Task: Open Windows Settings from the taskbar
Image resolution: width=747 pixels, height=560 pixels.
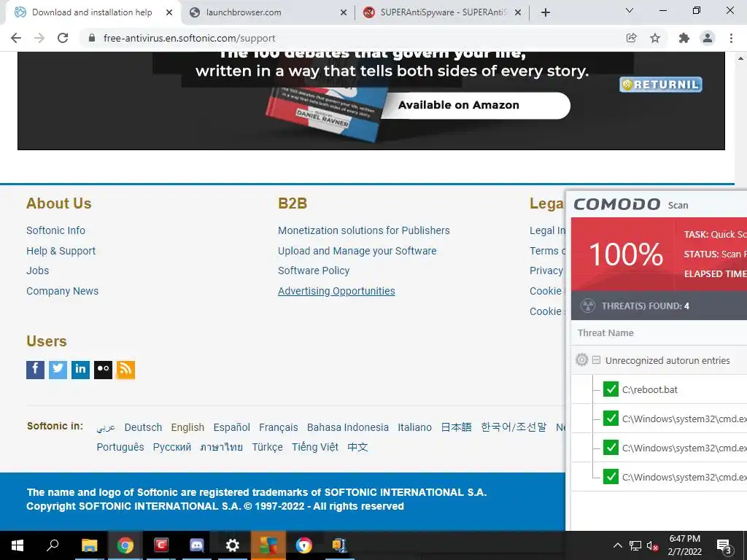Action: point(232,545)
